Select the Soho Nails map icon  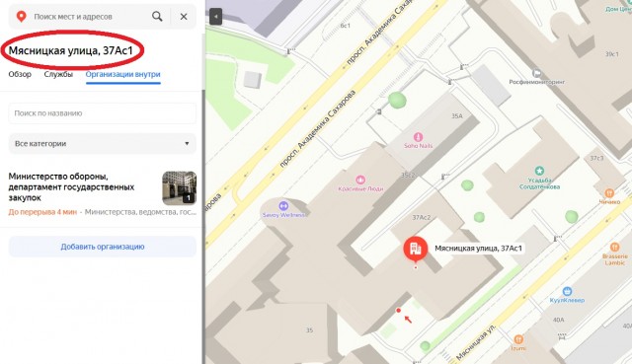(418, 137)
